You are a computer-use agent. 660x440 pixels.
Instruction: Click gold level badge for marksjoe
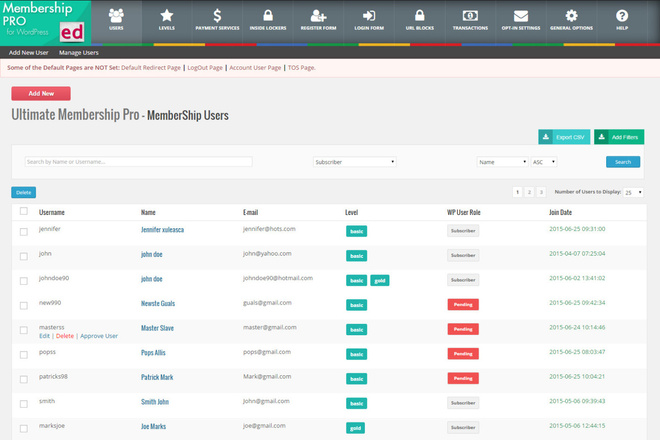[355, 428]
